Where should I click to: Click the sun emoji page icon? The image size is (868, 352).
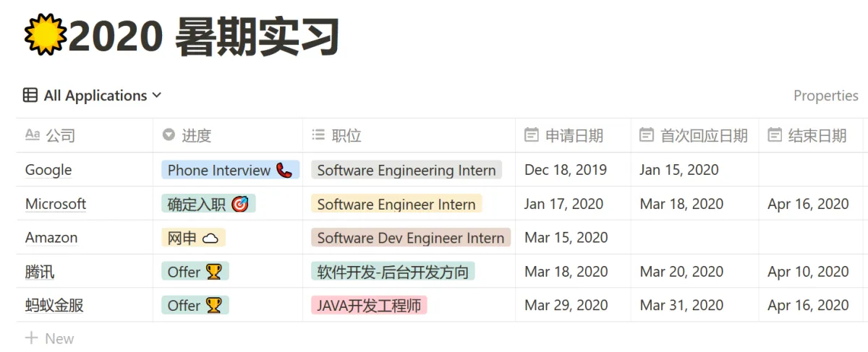pyautogui.click(x=45, y=35)
